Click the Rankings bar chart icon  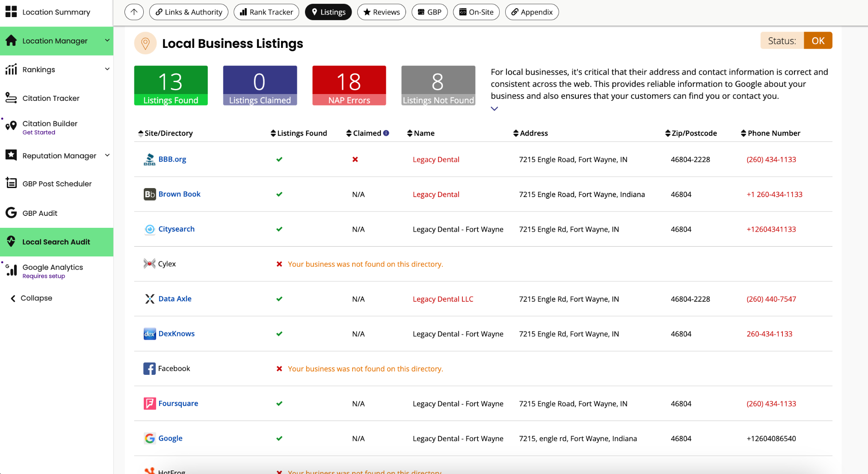pyautogui.click(x=11, y=69)
